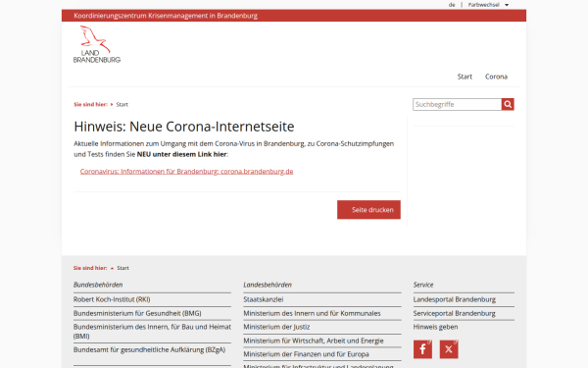Open the Staatskanzlei link
The image size is (588, 368).
264,299
